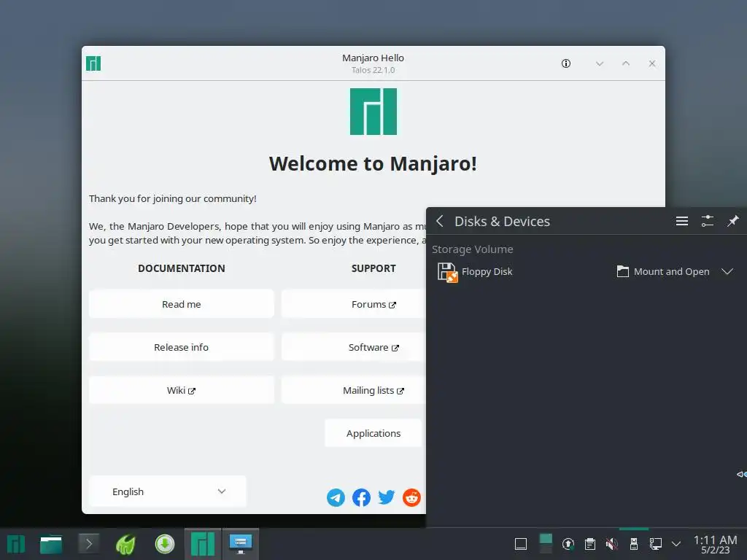Open the Disks & Devices hamburger menu
The width and height of the screenshot is (747, 560).
682,221
